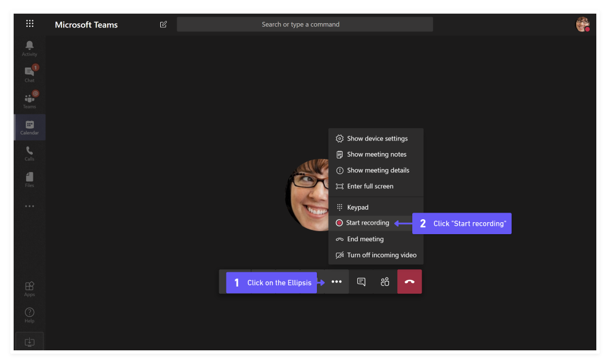Click the new chat compose icon
This screenshot has height=364, width=610.
click(x=163, y=24)
